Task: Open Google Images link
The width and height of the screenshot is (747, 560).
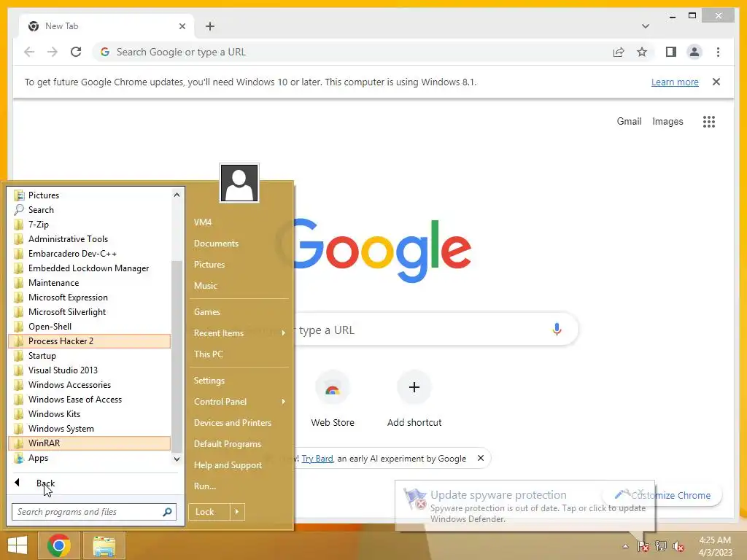Action: tap(667, 122)
